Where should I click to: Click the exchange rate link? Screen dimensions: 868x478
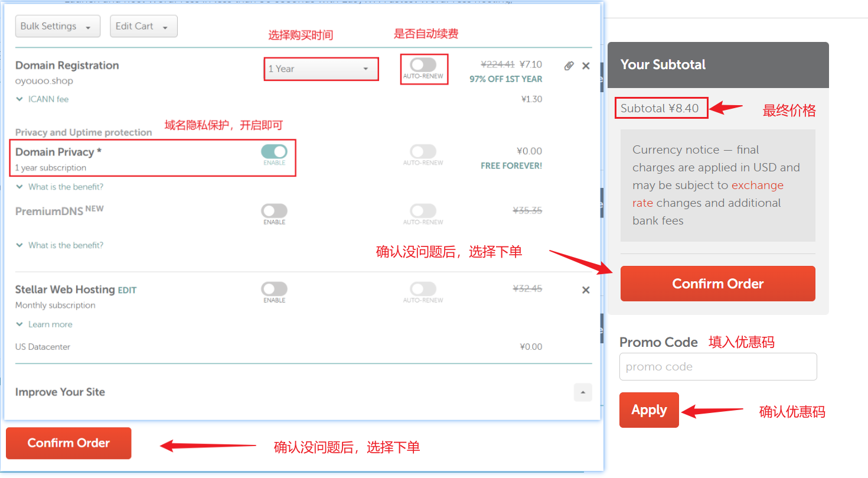[x=708, y=194]
